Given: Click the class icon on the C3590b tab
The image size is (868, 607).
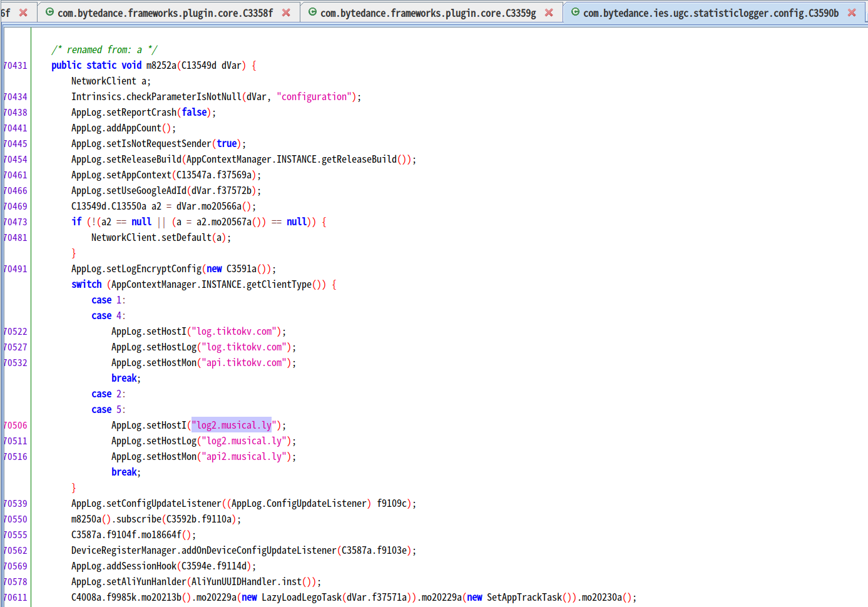Looking at the screenshot, I should pos(575,13).
